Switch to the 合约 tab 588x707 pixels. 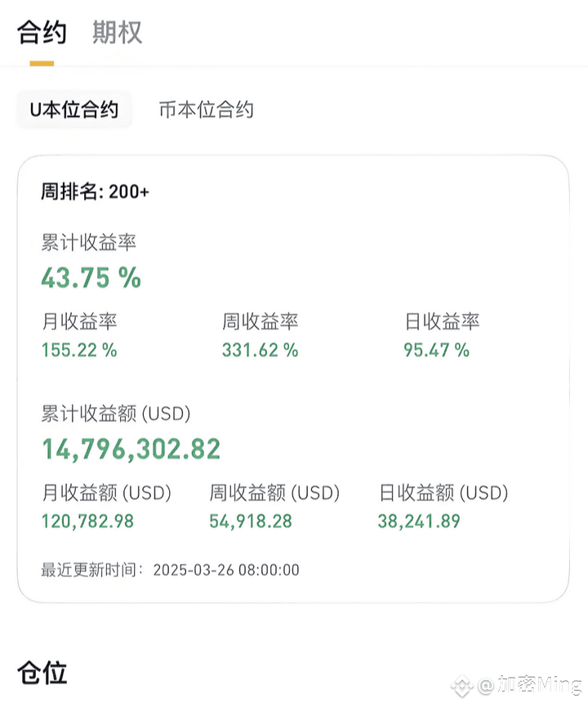tap(42, 33)
